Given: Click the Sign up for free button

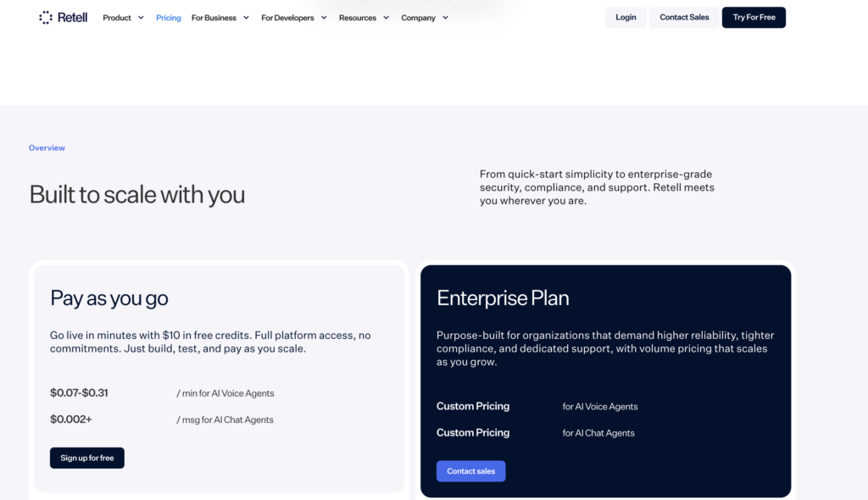Looking at the screenshot, I should 87,458.
